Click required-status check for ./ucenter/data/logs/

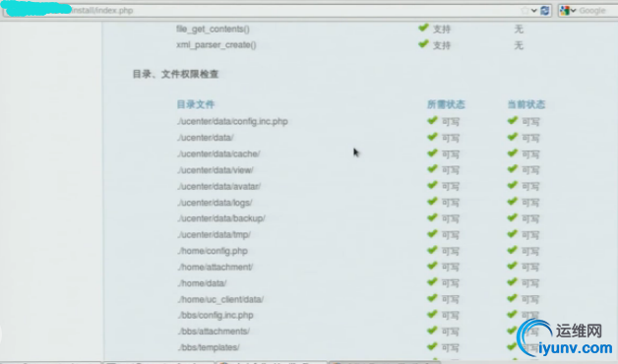(x=432, y=202)
